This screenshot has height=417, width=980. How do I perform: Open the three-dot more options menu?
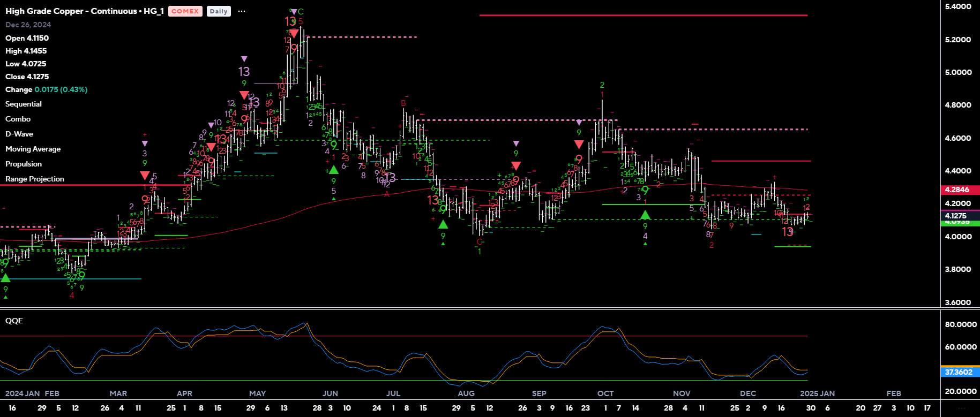pyautogui.click(x=242, y=11)
